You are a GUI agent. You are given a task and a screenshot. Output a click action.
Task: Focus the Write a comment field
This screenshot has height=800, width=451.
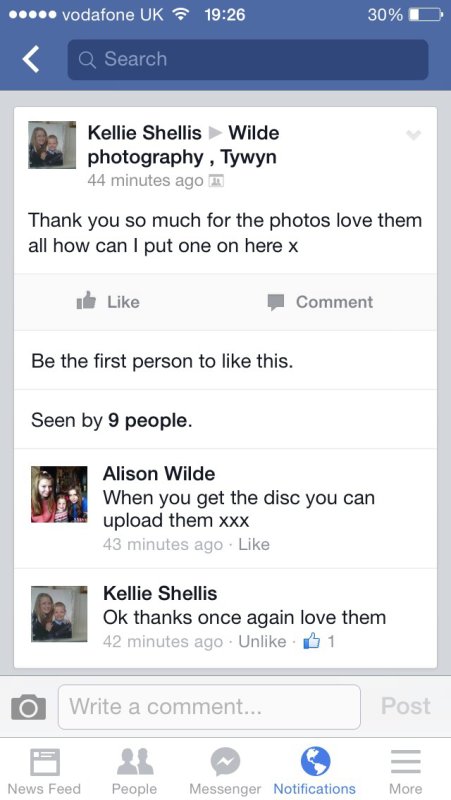pyautogui.click(x=209, y=707)
